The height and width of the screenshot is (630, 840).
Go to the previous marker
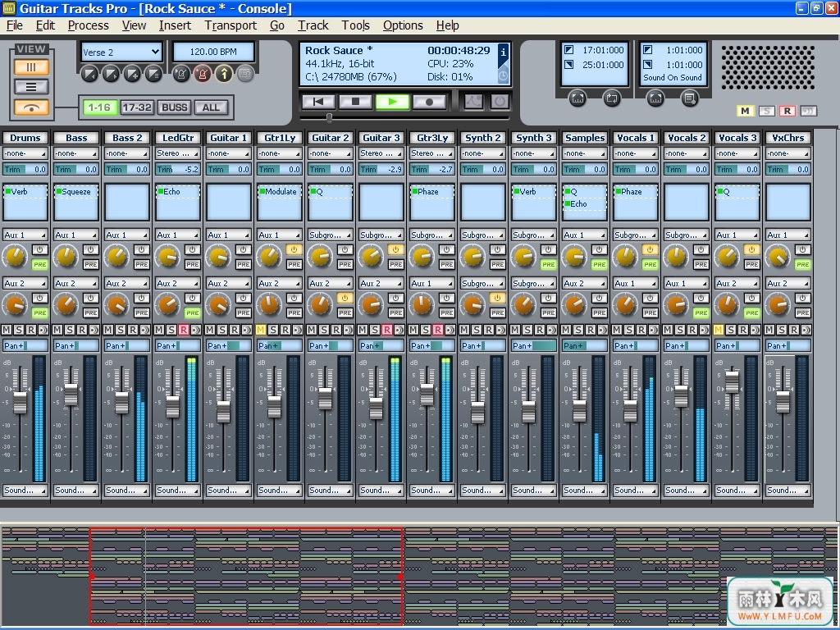click(x=90, y=74)
